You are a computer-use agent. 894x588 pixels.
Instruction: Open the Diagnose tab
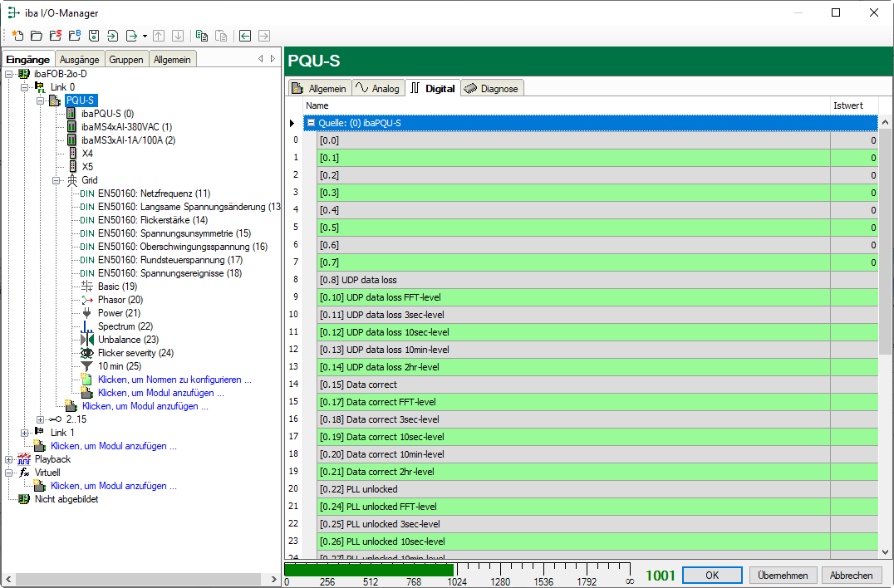pyautogui.click(x=491, y=88)
